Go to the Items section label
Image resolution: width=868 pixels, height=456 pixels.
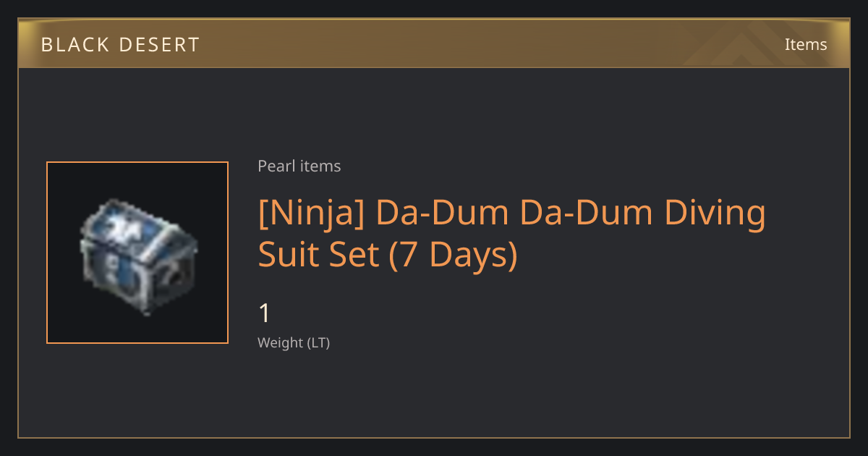pyautogui.click(x=806, y=44)
